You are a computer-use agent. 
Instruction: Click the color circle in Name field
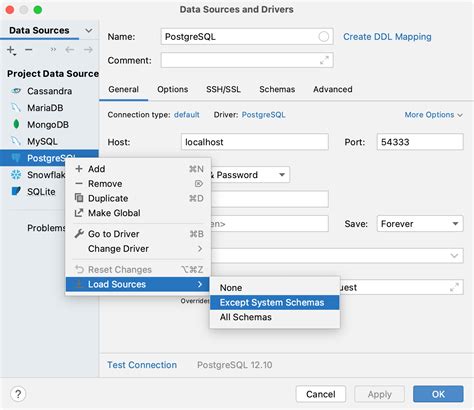click(323, 36)
